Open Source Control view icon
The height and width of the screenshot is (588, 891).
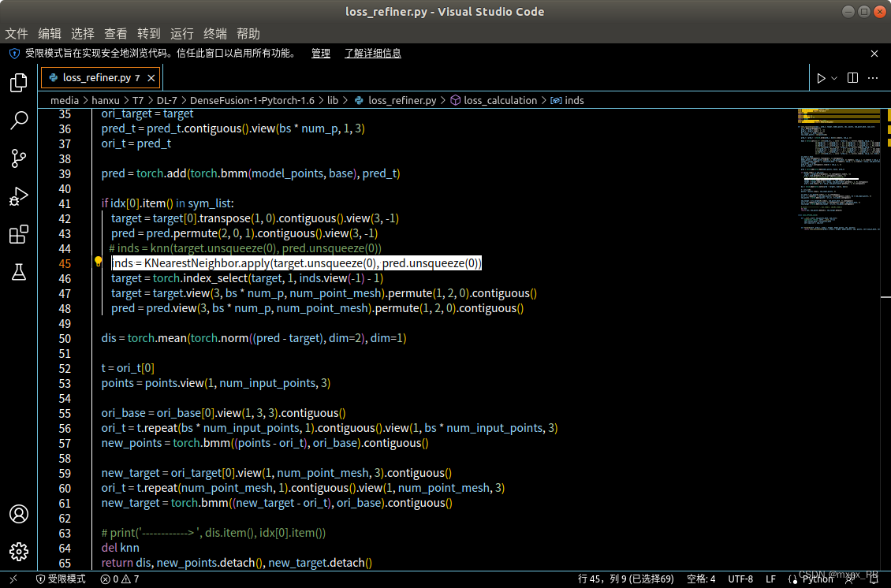point(19,158)
